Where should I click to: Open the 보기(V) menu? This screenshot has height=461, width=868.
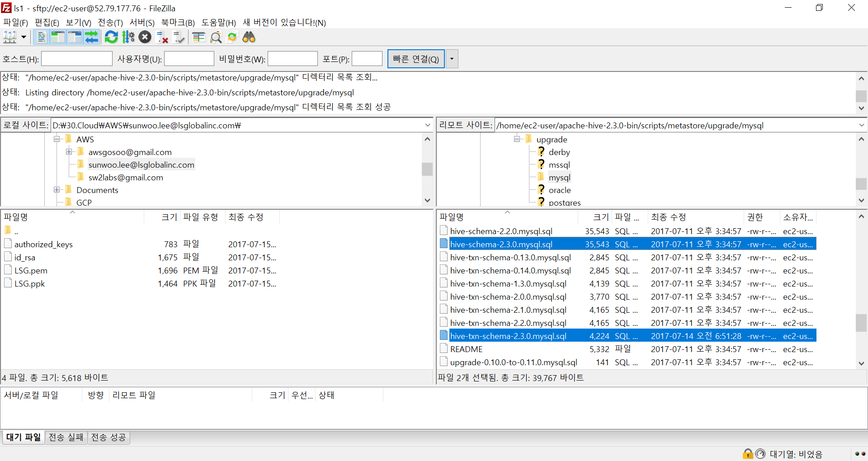(x=79, y=23)
